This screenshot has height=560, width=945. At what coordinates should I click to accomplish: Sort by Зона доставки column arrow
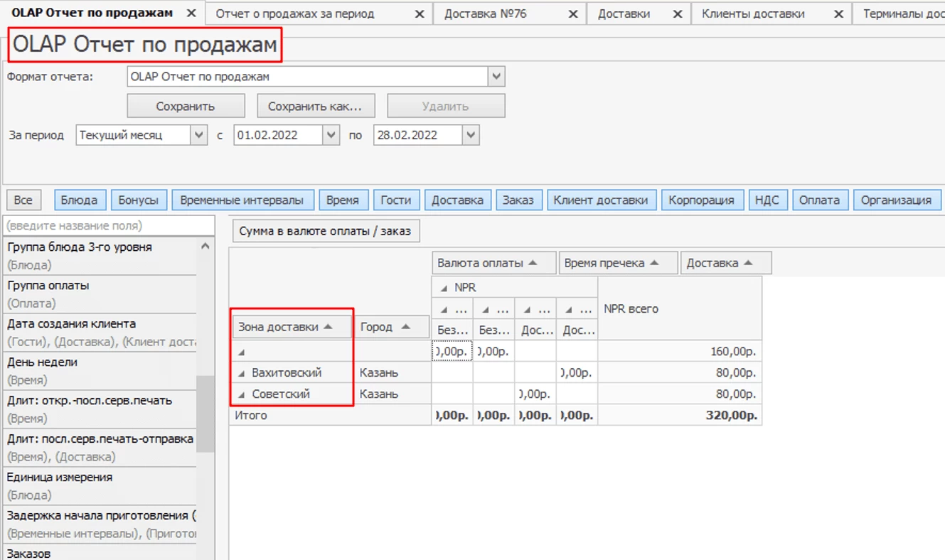[328, 327]
